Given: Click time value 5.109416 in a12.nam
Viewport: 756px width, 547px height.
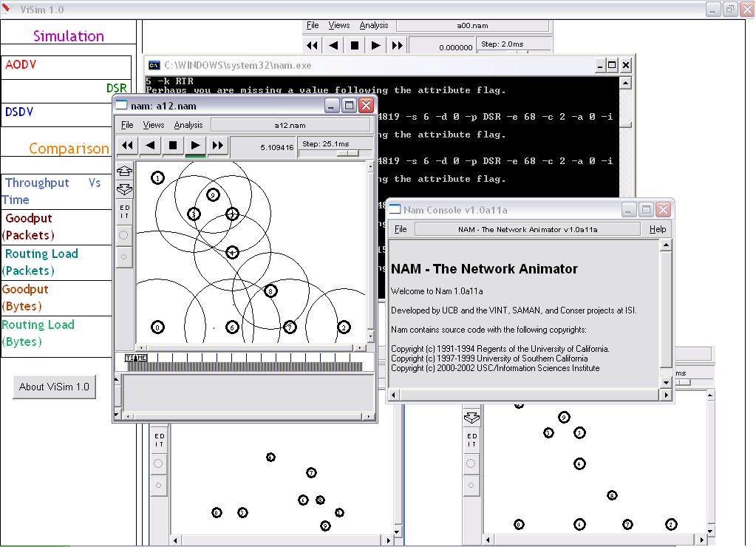Looking at the screenshot, I should pyautogui.click(x=276, y=147).
